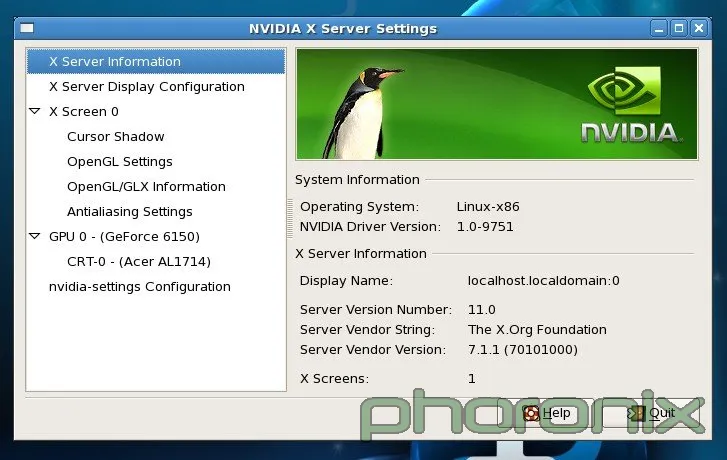Click the System Information section heading
The width and height of the screenshot is (727, 460).
[357, 180]
